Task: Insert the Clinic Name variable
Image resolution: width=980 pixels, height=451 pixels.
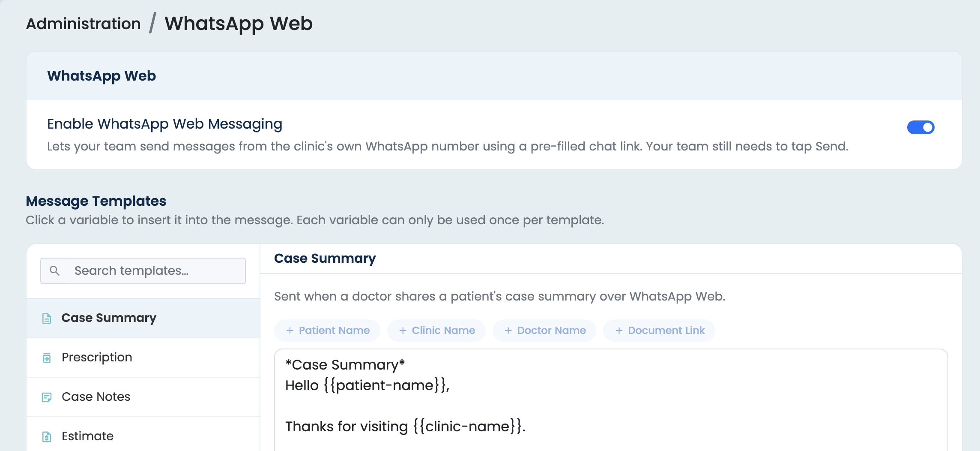Action: click(436, 331)
